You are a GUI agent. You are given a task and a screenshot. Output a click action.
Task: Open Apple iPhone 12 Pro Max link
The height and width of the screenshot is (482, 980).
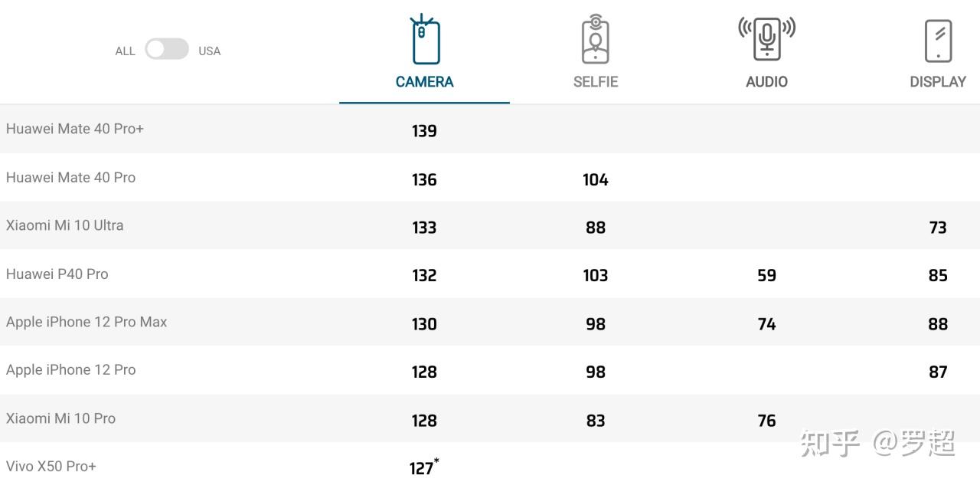click(x=87, y=322)
